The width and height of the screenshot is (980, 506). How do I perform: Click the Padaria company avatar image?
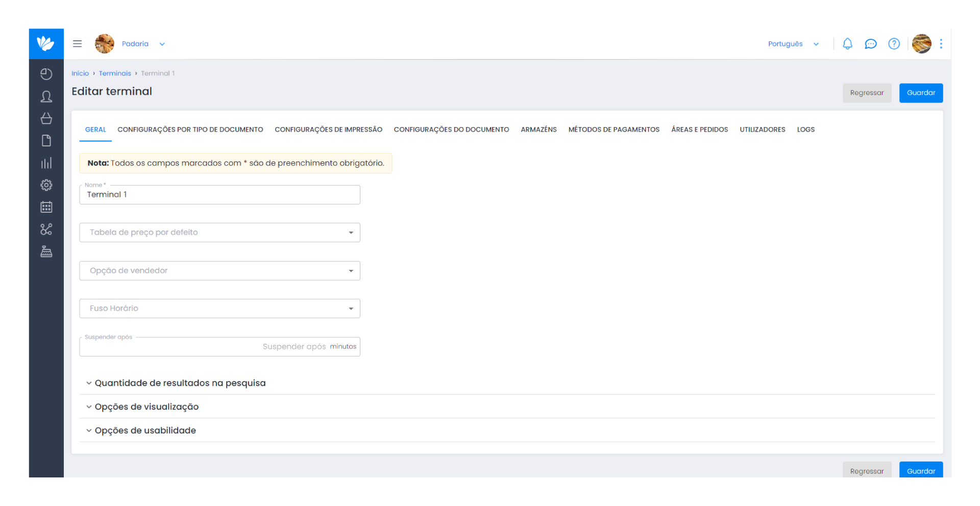click(105, 44)
